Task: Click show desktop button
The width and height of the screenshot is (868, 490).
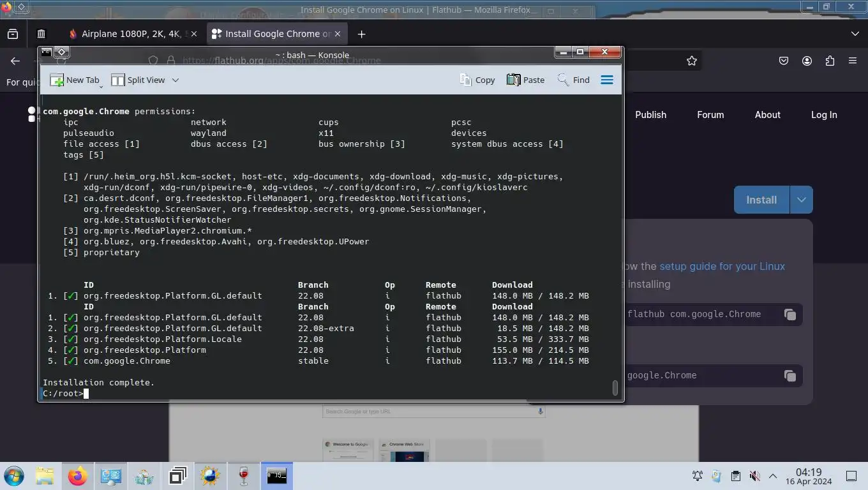Action: pyautogui.click(x=851, y=476)
